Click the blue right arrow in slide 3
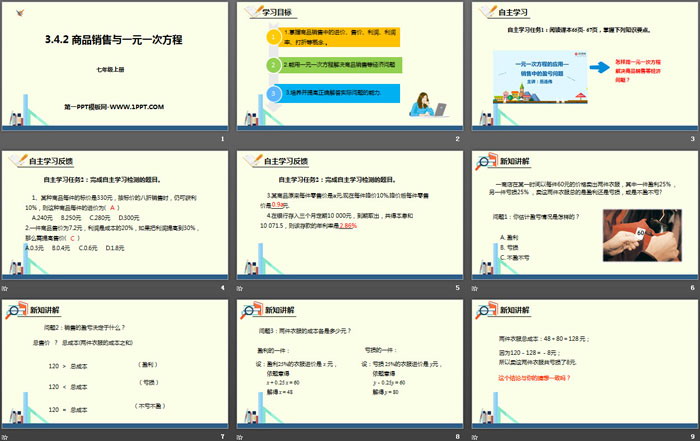This screenshot has height=441, width=700. click(x=600, y=67)
